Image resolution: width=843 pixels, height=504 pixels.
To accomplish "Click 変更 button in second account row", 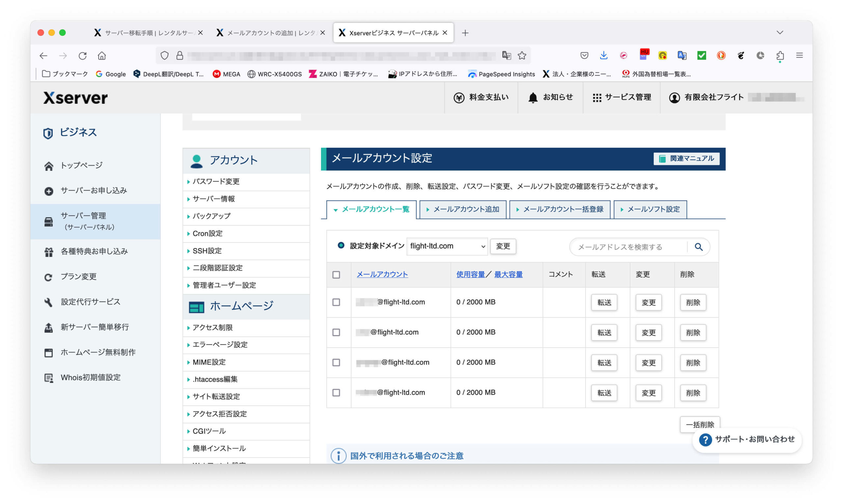I will (648, 333).
